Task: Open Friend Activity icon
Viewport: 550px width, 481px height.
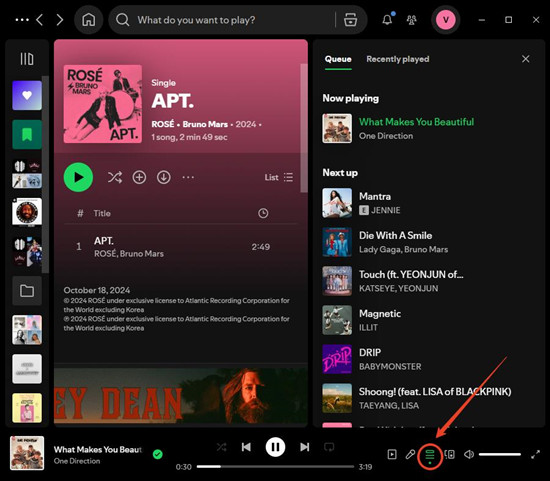Action: [411, 20]
